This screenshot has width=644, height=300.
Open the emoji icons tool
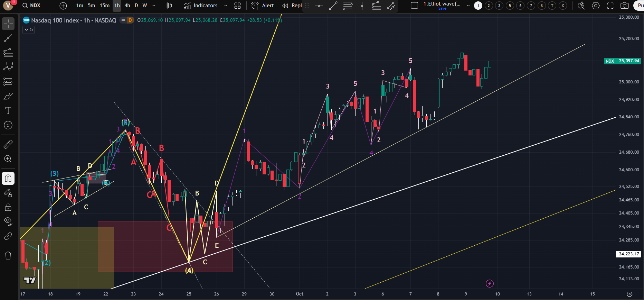click(8, 125)
